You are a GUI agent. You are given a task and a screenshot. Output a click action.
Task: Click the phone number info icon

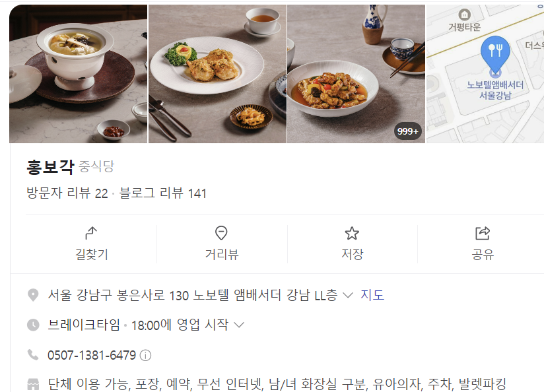[145, 355]
